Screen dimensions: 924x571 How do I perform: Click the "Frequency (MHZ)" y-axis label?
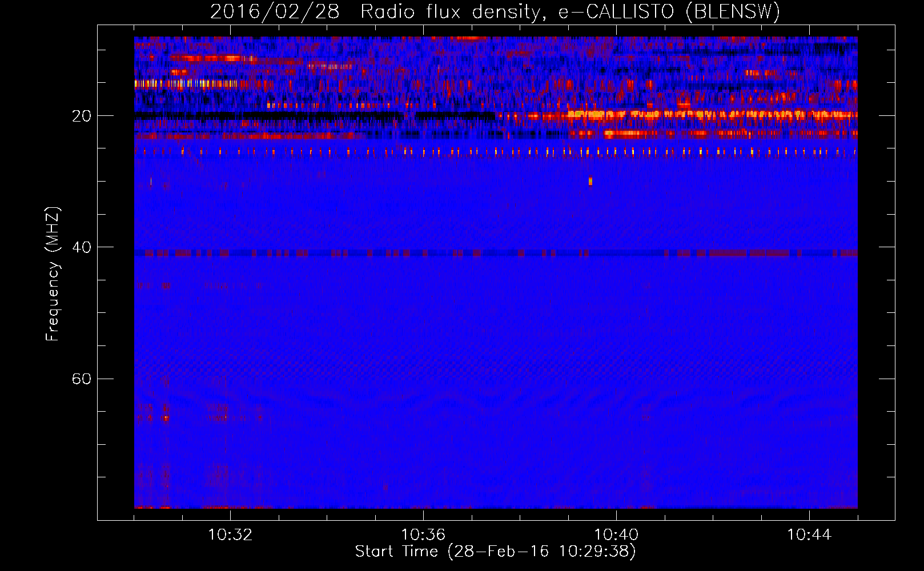tap(53, 274)
